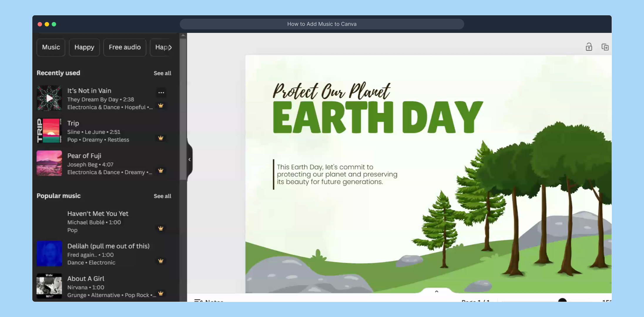Click the lock page icon
Image resolution: width=644 pixels, height=317 pixels.
point(589,47)
